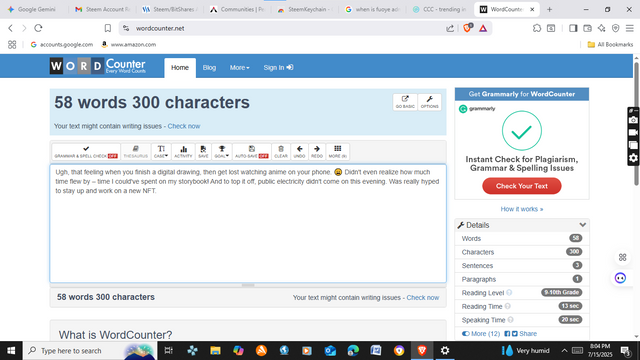This screenshot has height=360, width=640.
Task: Toggle the browser sidebar panel
Action: click(573, 28)
